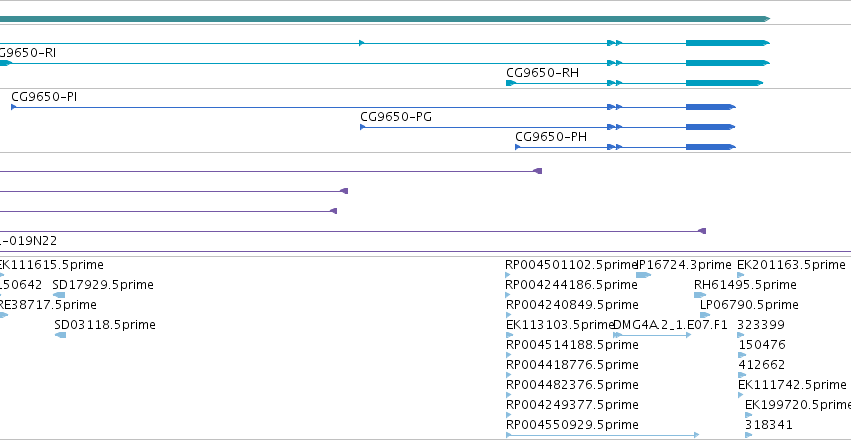Open RP004249377.5prime label

572,405
